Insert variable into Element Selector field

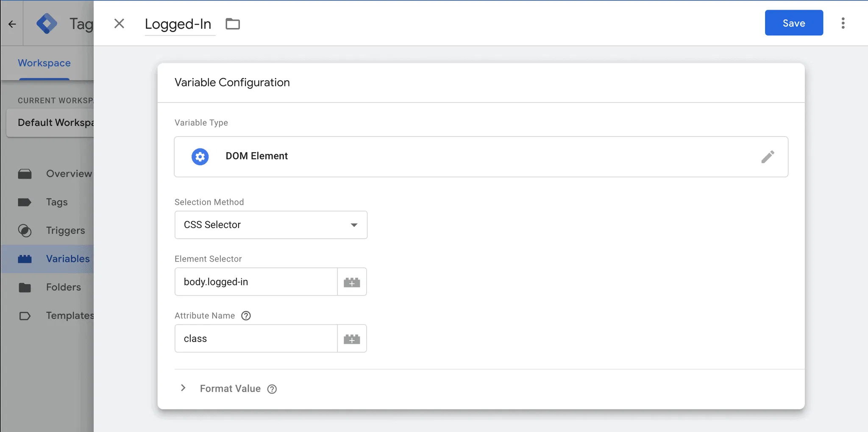click(352, 282)
